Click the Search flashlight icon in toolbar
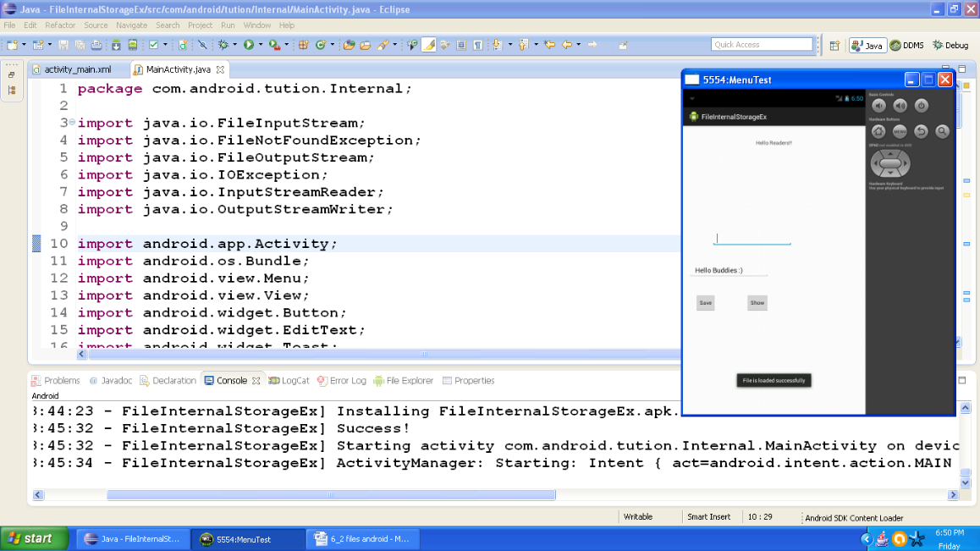 coord(383,45)
